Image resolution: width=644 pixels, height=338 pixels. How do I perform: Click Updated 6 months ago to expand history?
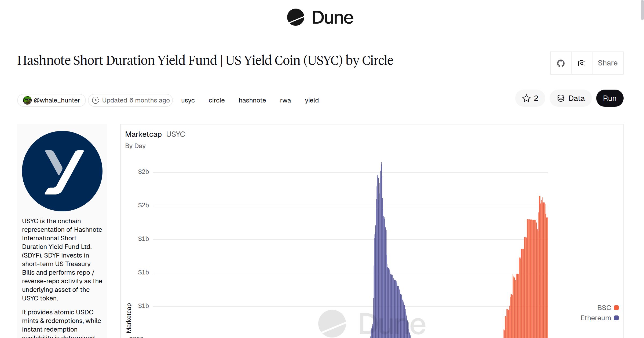(131, 100)
